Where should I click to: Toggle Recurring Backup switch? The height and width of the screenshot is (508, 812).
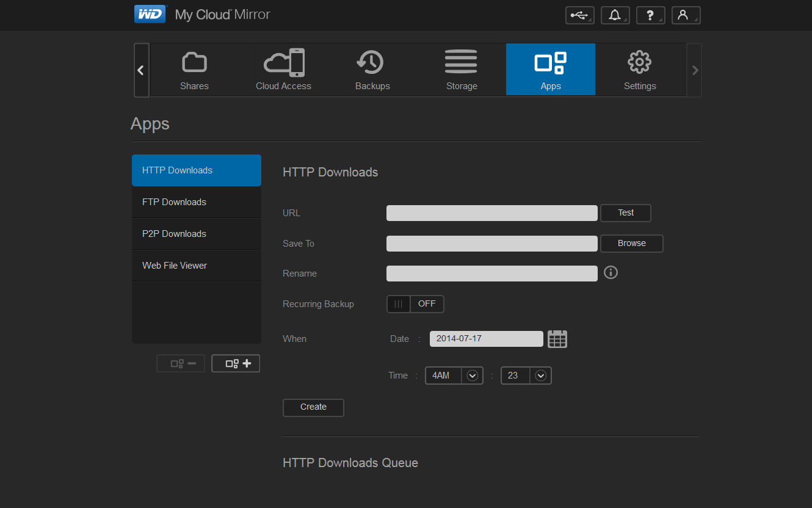(415, 304)
